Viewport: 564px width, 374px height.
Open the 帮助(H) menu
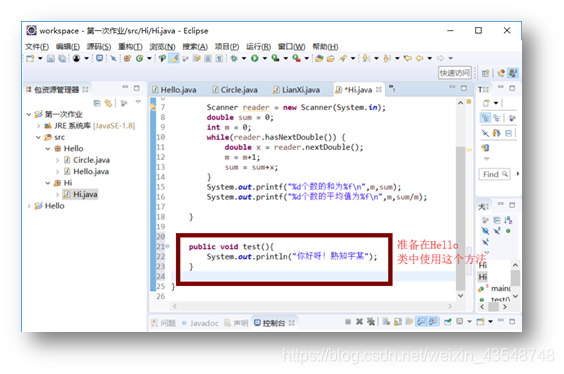[x=325, y=47]
